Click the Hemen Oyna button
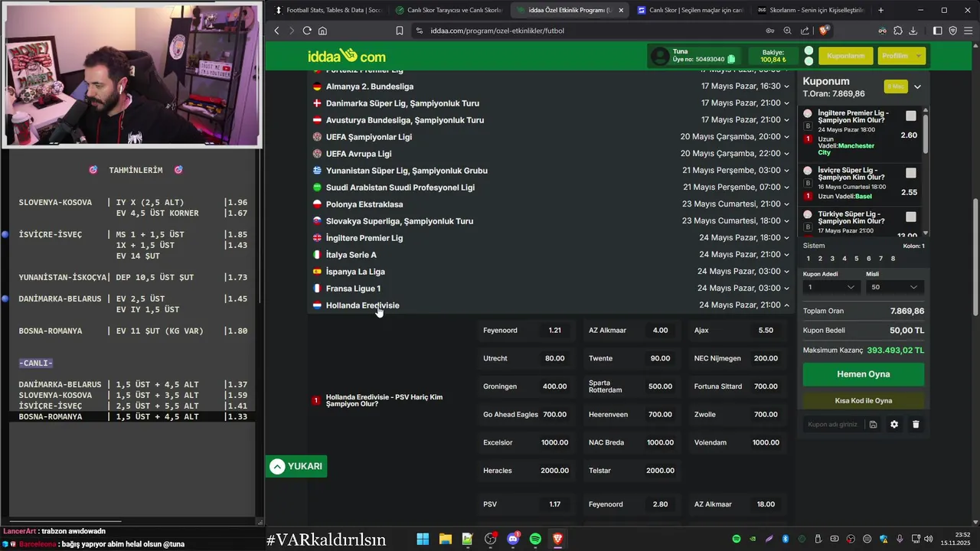Screen dimensions: 980x551 863,374
